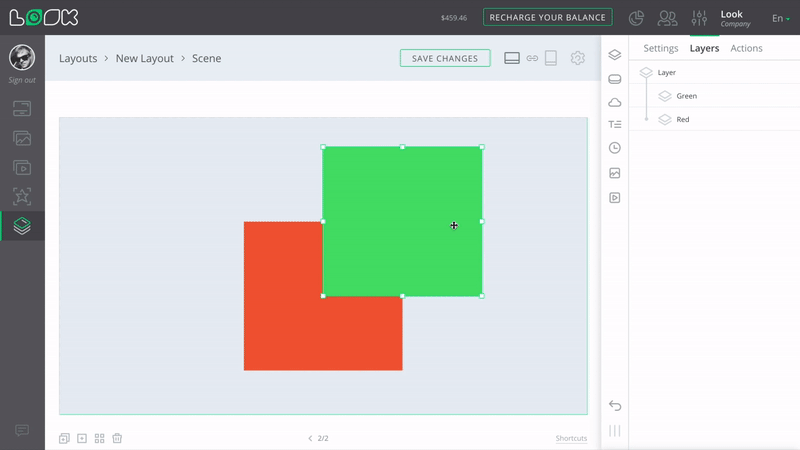Click the video widget icon in toolbar

point(615,198)
